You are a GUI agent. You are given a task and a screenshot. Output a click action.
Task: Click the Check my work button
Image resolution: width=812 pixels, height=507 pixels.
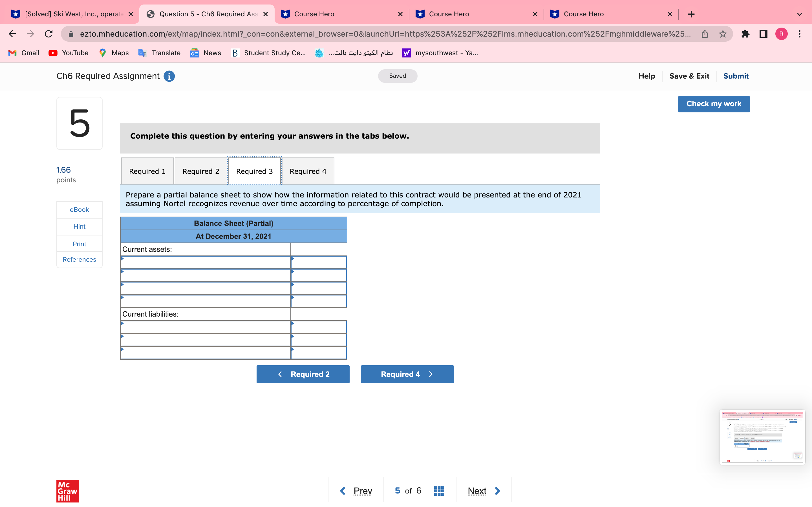tap(714, 104)
